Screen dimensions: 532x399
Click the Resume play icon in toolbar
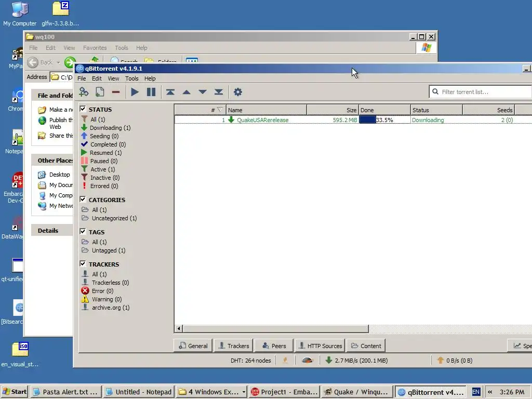coord(135,92)
